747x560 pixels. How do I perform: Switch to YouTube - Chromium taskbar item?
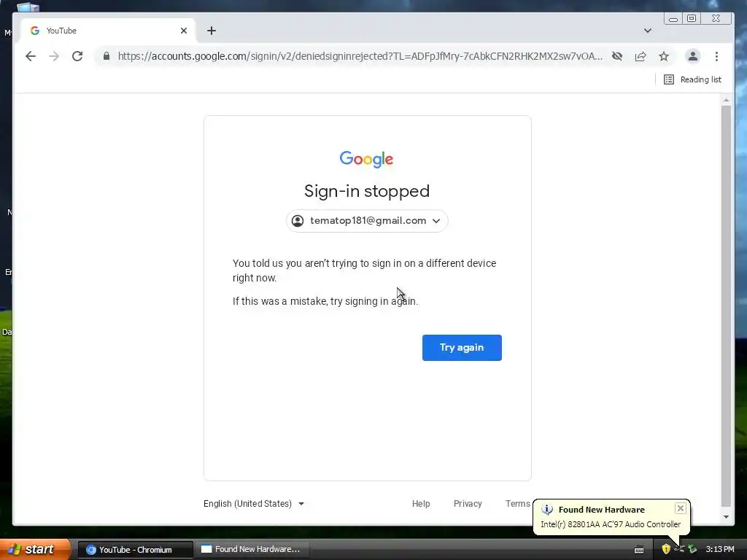(135, 550)
